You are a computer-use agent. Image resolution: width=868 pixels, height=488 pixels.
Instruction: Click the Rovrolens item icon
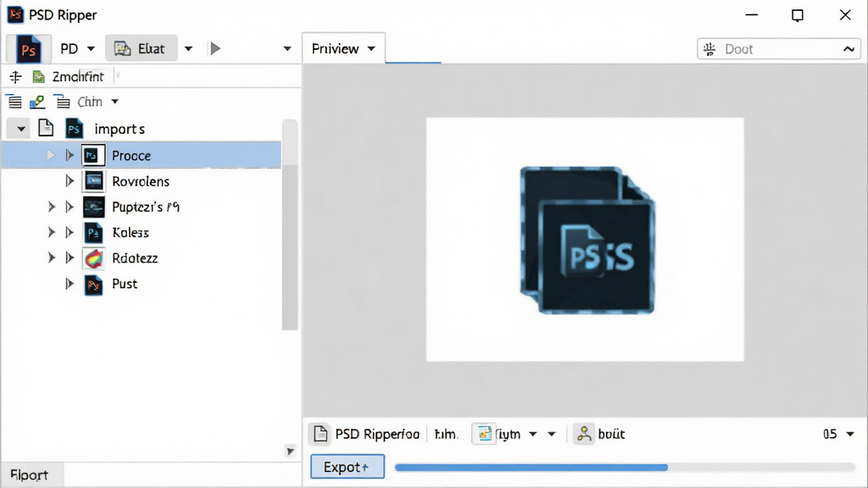pyautogui.click(x=93, y=181)
